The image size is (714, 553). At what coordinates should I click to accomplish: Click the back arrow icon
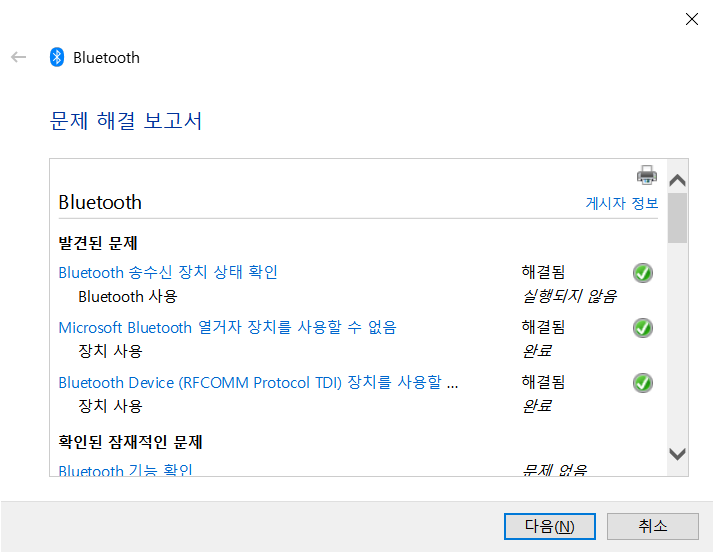click(19, 57)
